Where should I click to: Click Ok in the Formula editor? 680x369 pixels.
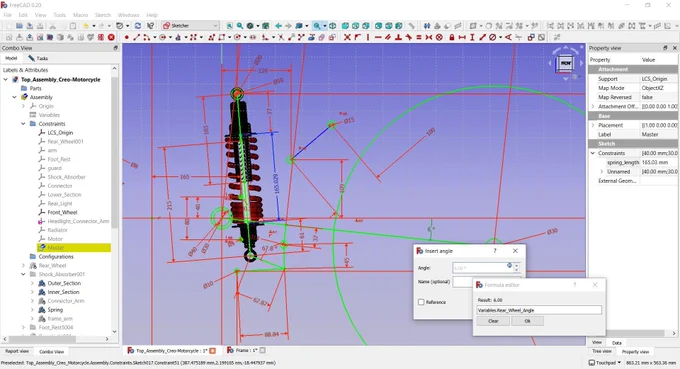tap(527, 321)
